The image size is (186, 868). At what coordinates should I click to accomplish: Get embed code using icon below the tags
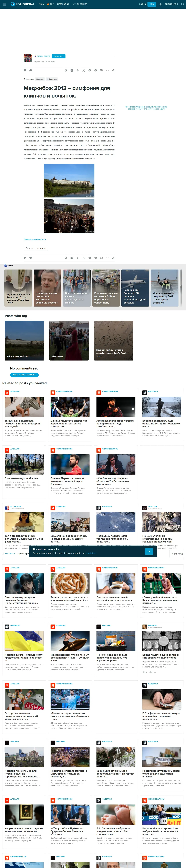click(x=107, y=258)
